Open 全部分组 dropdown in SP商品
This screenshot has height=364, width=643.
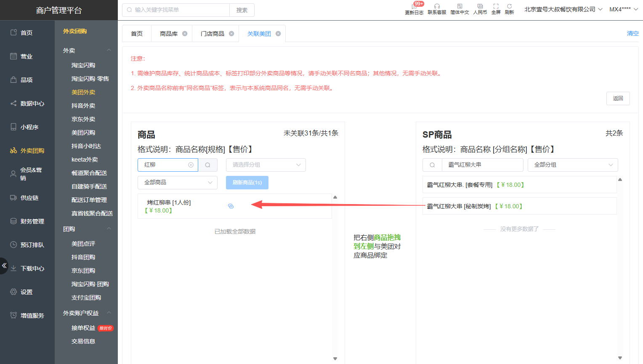coord(573,165)
